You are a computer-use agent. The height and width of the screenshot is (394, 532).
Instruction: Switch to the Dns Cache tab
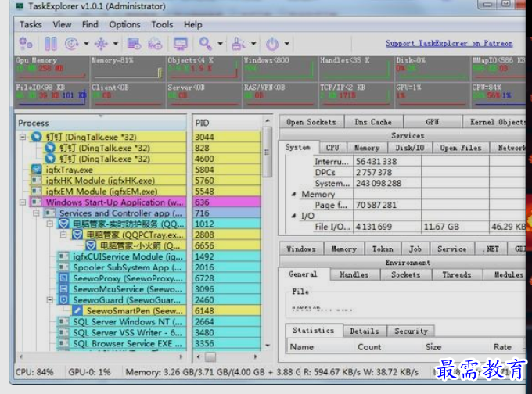373,122
